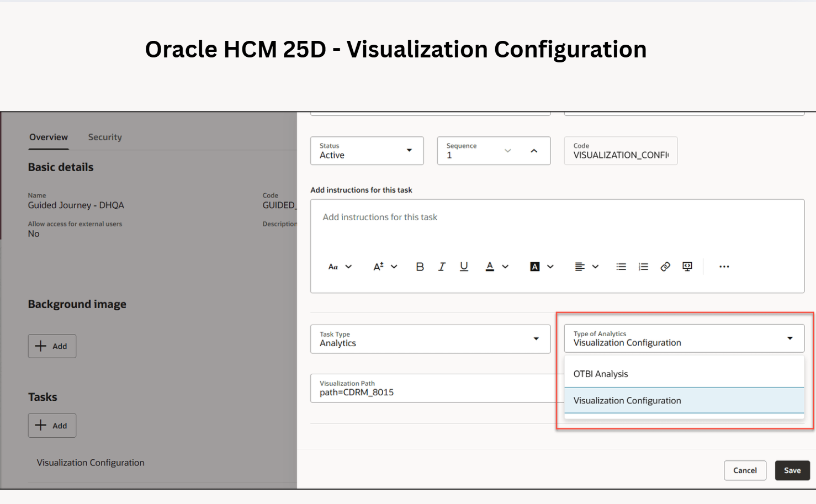This screenshot has width=816, height=504.
Task: Click the Save button
Action: click(x=792, y=470)
